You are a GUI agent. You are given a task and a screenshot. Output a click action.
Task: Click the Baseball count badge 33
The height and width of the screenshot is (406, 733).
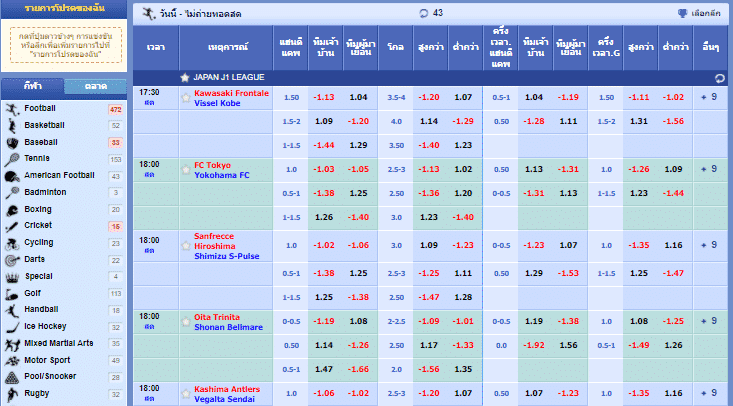point(115,143)
